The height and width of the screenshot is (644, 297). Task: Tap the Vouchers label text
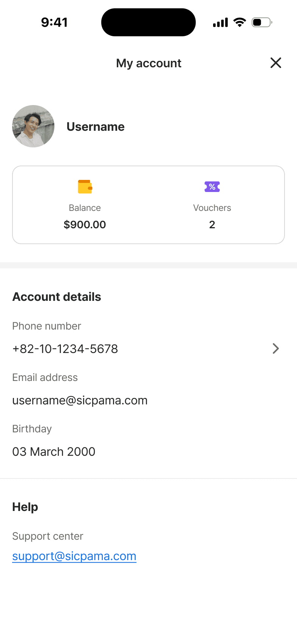[212, 208]
